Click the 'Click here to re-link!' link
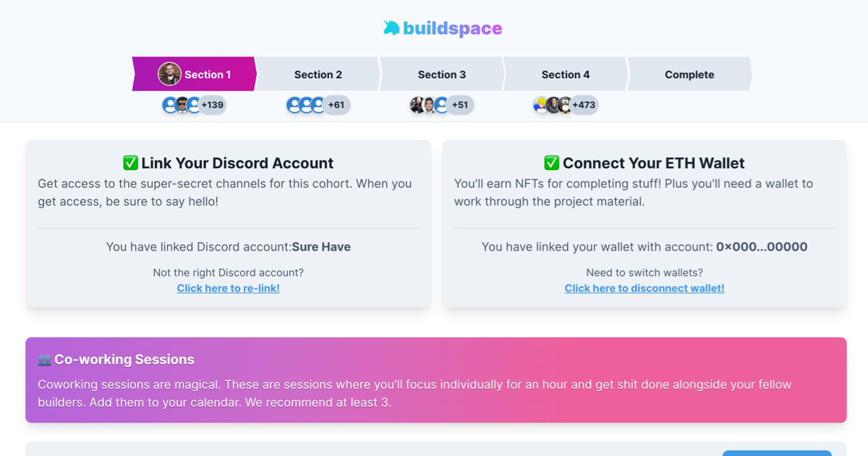This screenshot has width=868, height=456. pyautogui.click(x=229, y=288)
